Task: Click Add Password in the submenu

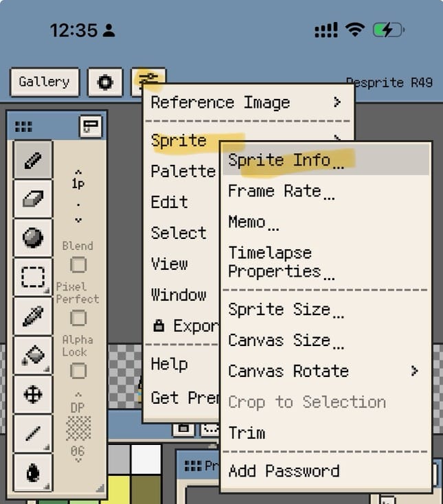Action: pyautogui.click(x=284, y=471)
